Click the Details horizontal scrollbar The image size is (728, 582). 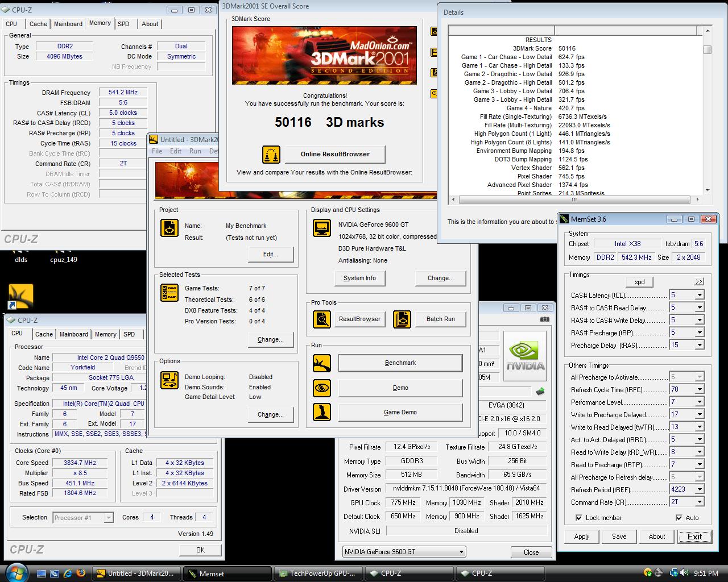click(x=574, y=199)
